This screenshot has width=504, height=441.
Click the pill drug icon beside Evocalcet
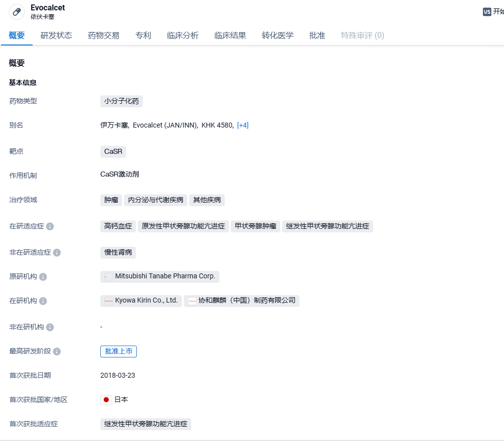click(17, 12)
